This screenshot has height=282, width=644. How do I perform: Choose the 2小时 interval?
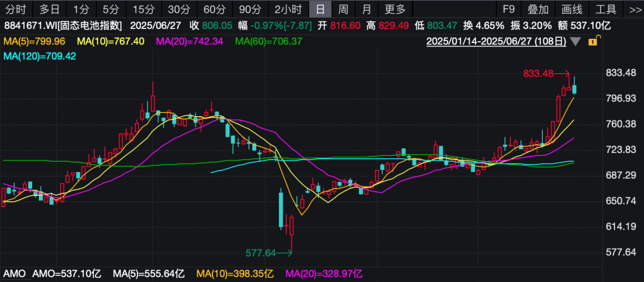pos(287,9)
